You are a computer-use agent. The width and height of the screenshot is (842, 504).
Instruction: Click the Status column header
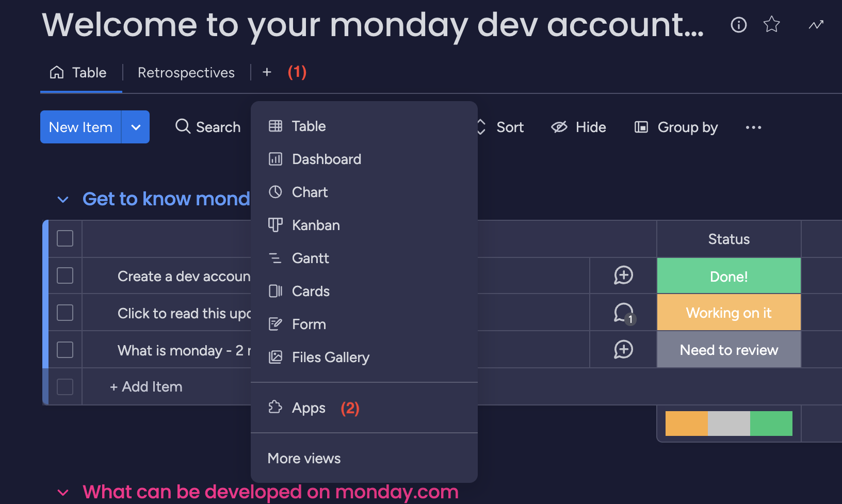click(x=728, y=239)
